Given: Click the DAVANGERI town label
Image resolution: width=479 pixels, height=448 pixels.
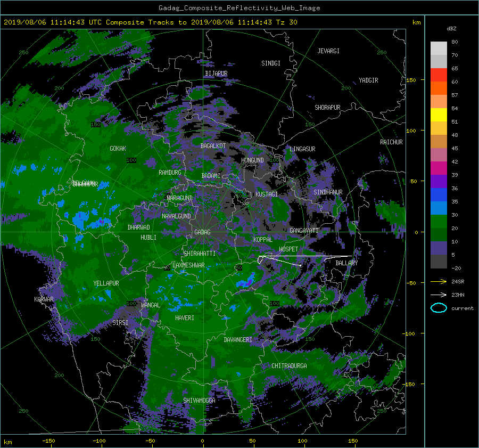Looking at the screenshot, I should click(x=238, y=340).
